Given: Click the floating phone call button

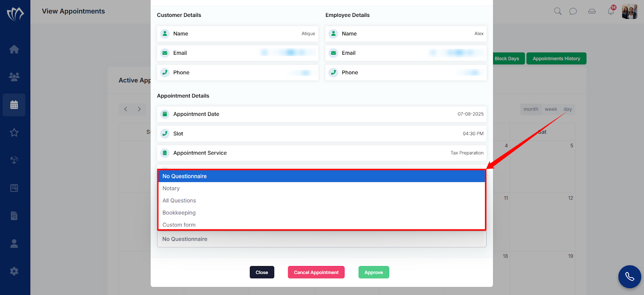Looking at the screenshot, I should coord(630,276).
